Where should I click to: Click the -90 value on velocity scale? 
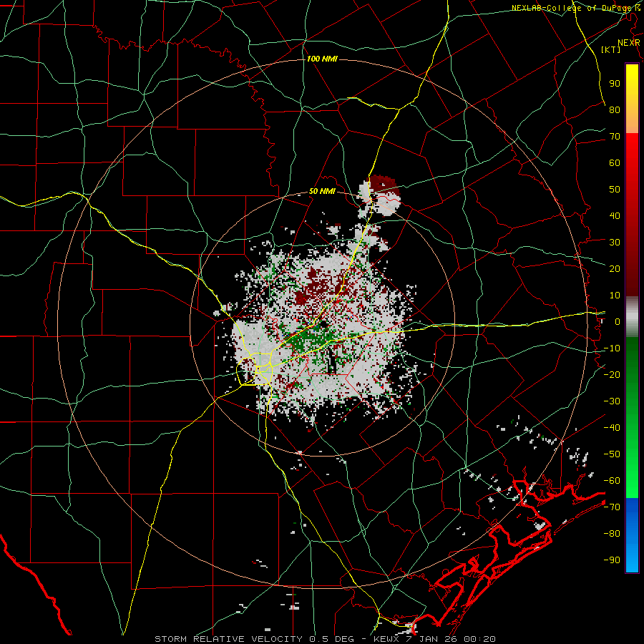[612, 560]
